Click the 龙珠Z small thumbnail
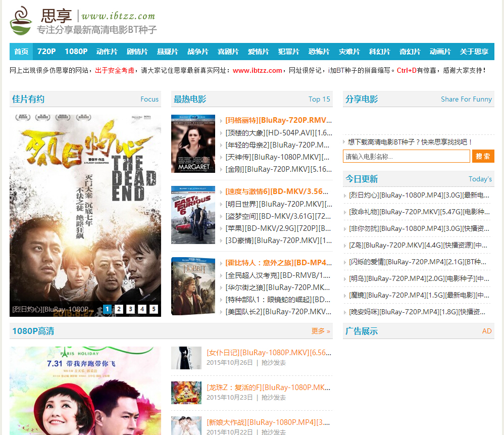Image resolution: width=504 pixels, height=435 pixels. point(186,393)
